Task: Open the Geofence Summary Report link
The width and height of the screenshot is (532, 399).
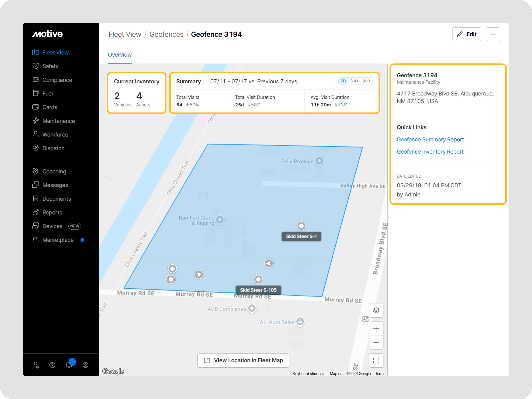Action: 430,139
